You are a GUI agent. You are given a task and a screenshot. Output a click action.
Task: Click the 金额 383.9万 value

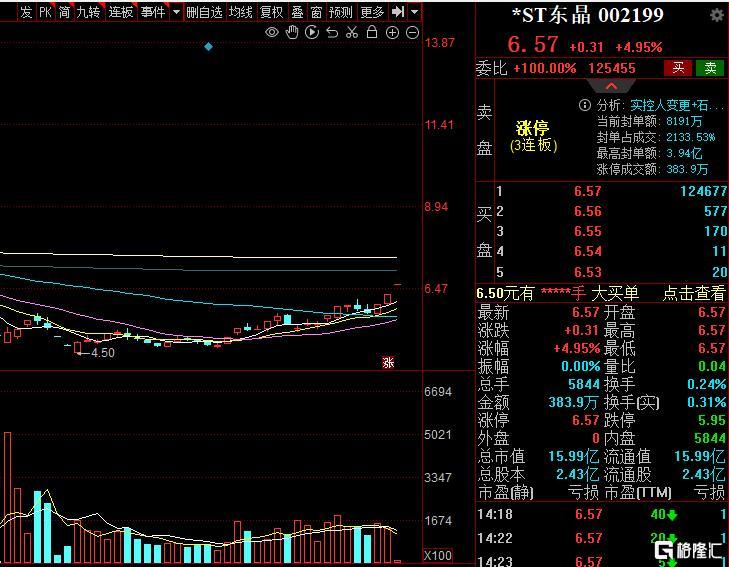(x=574, y=402)
